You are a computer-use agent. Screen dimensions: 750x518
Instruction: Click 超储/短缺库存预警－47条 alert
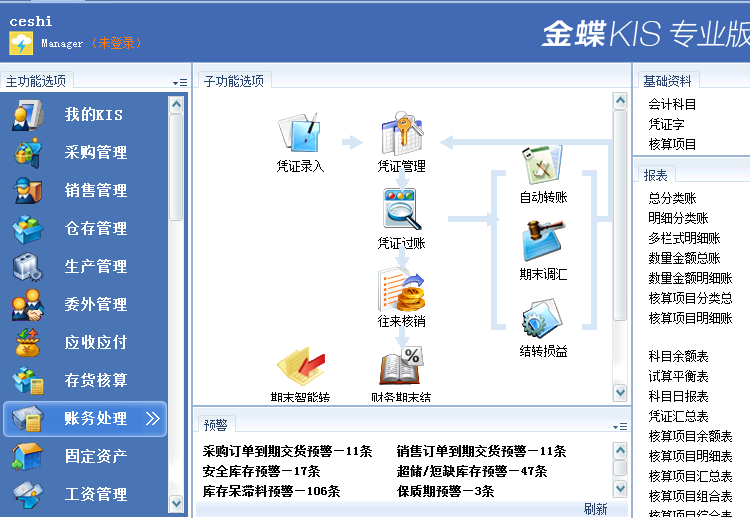tap(472, 472)
